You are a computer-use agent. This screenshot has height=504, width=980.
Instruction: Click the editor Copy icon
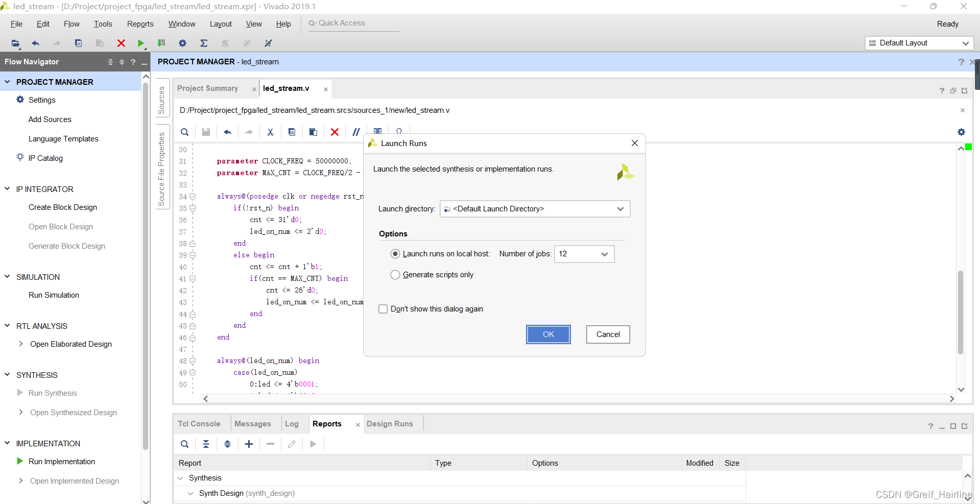[x=292, y=132]
